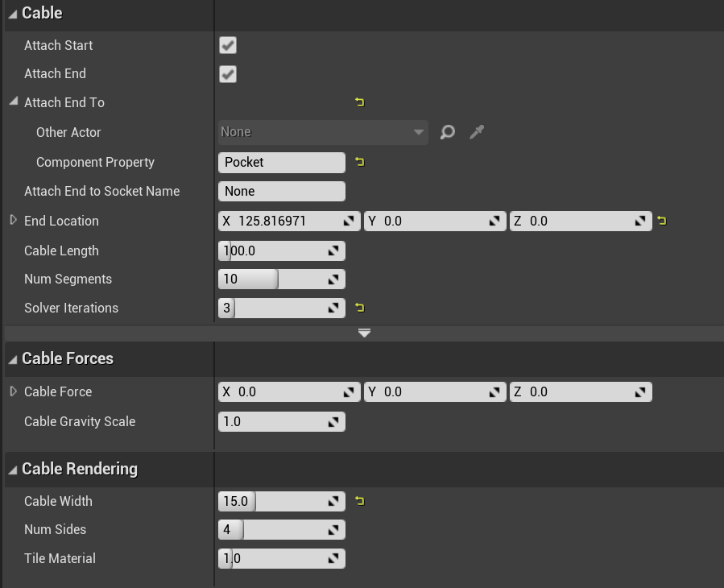Click spin arrow in Cable Force Y field
The image size is (724, 588).
tap(494, 392)
